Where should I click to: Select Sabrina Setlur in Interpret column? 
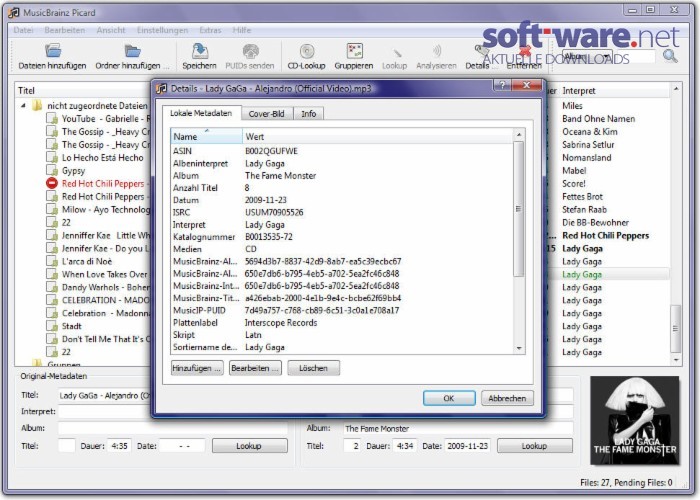tap(588, 145)
